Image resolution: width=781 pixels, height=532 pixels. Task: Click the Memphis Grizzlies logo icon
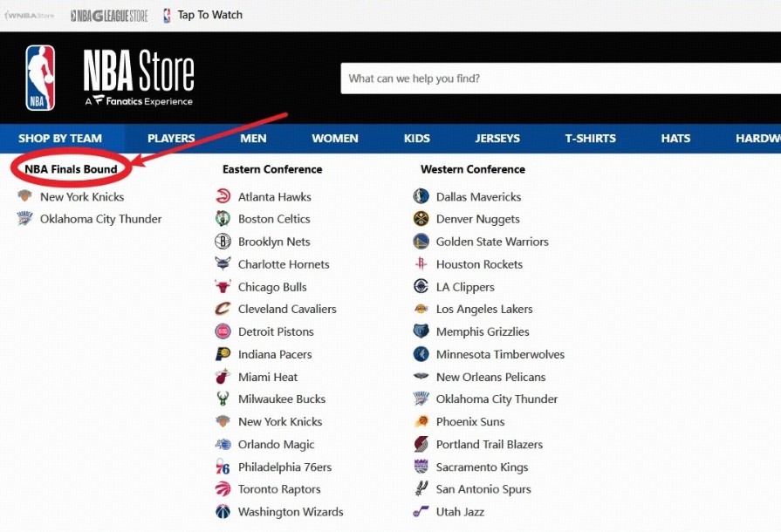(421, 331)
